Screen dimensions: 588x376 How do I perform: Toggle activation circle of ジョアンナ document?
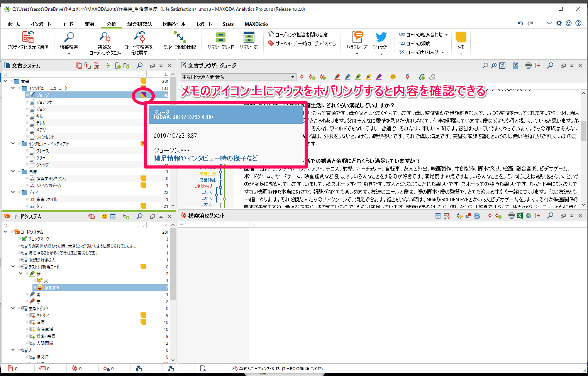pyautogui.click(x=27, y=102)
